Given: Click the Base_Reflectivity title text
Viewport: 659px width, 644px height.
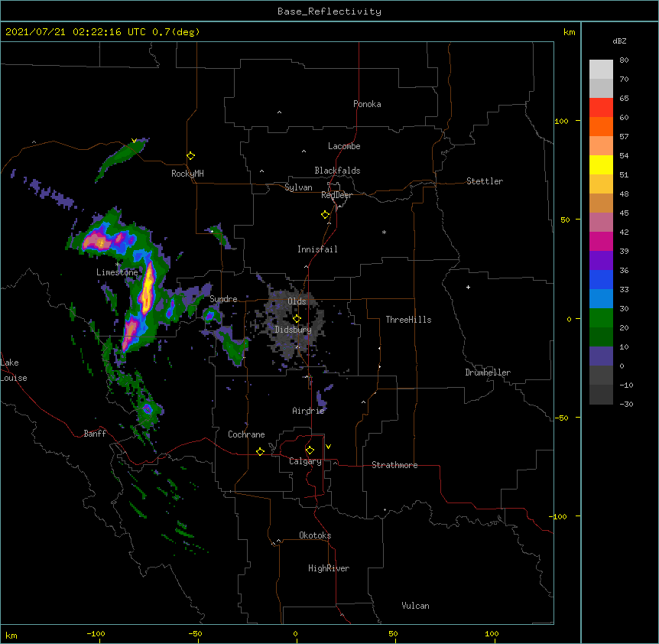Looking at the screenshot, I should click(329, 11).
